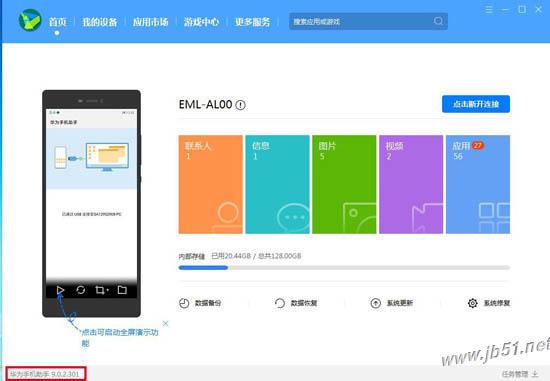The image size is (550, 381).
Task: Close the HiSuite window
Action: (x=538, y=9)
